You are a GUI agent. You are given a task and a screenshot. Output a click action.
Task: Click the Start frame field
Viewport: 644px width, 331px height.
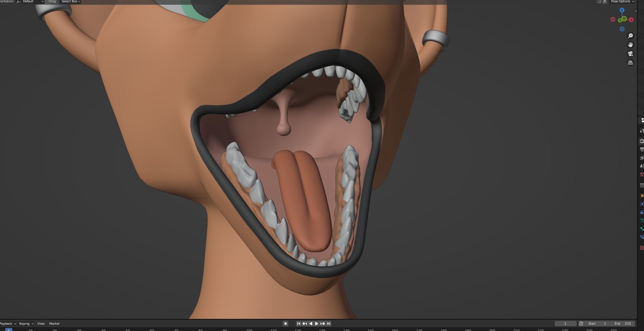[x=597, y=324]
